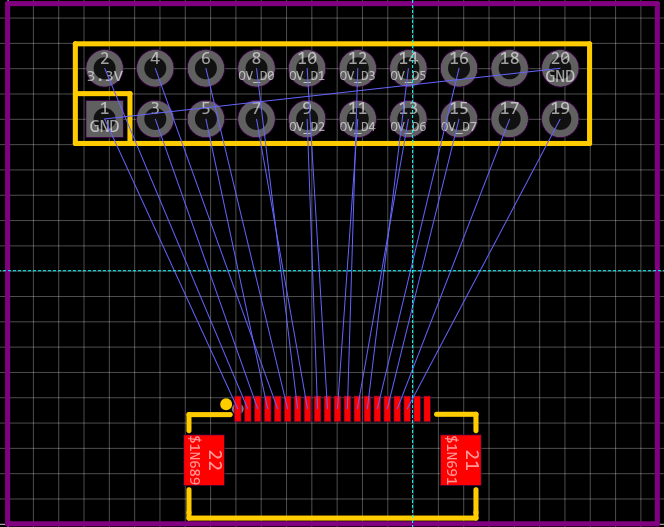This screenshot has width=664, height=527.
Task: Select square pad 1 labeled GND
Action: click(104, 118)
